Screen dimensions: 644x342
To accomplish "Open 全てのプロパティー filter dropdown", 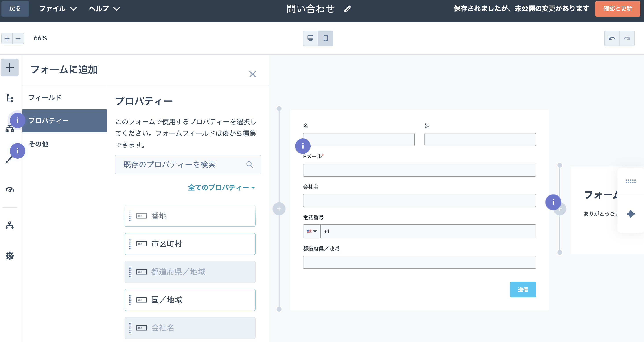I will pyautogui.click(x=221, y=188).
